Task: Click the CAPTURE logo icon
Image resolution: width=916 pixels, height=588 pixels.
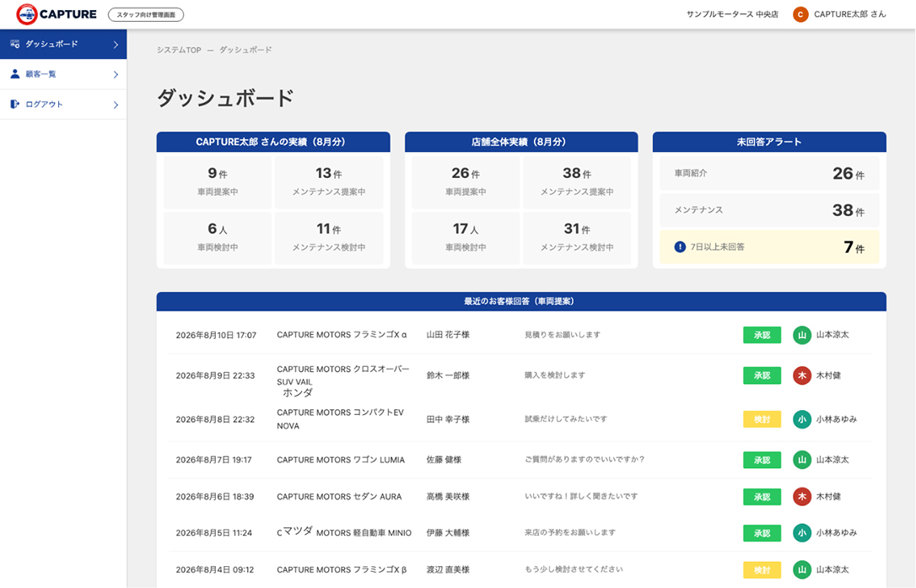Action: point(27,14)
